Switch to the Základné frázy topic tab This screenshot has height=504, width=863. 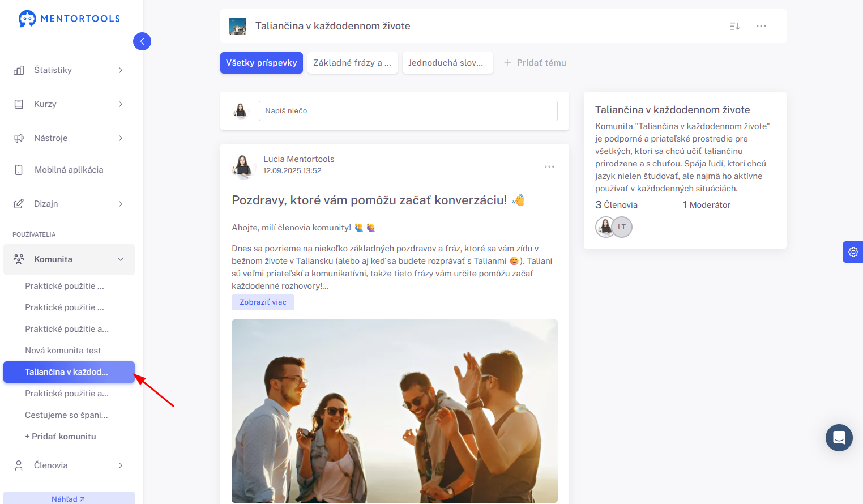pos(352,63)
